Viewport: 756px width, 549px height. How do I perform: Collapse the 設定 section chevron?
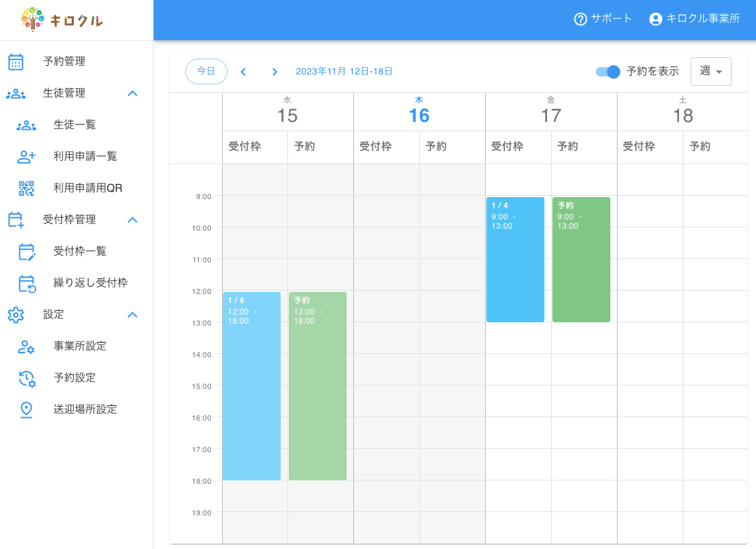[x=132, y=314]
